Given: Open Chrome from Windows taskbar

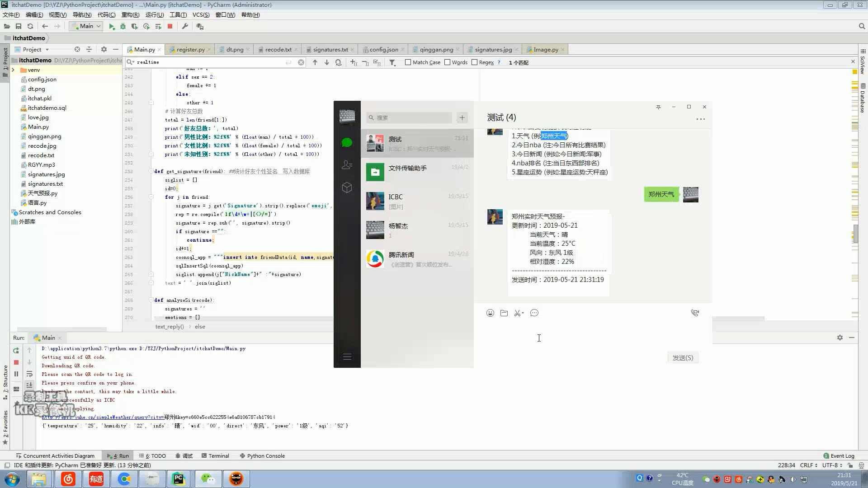Looking at the screenshot, I should 124,479.
